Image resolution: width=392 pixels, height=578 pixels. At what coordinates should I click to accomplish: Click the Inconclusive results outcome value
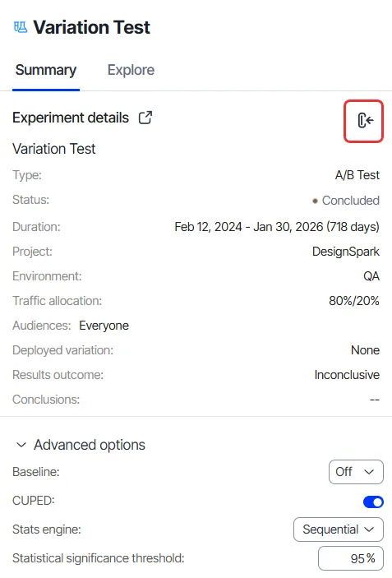point(347,375)
